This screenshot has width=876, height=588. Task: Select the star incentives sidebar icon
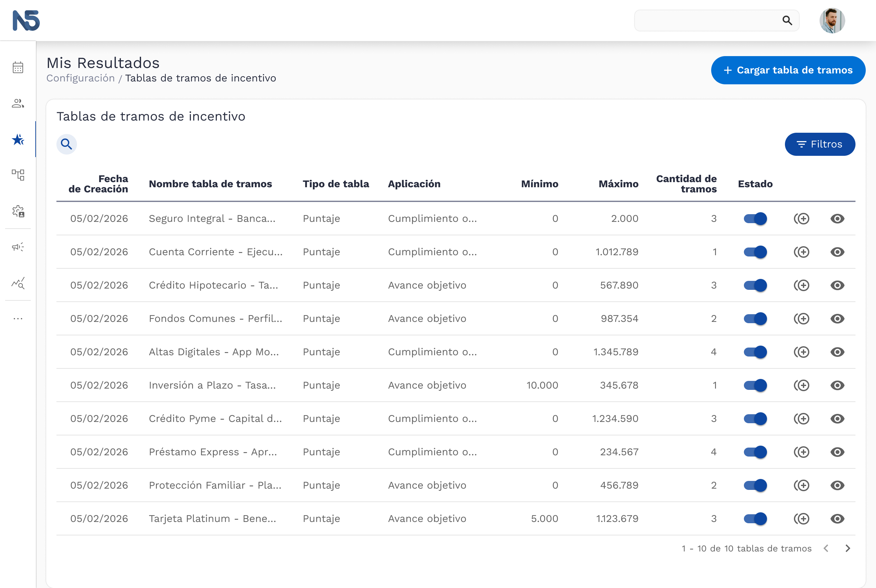(x=18, y=139)
